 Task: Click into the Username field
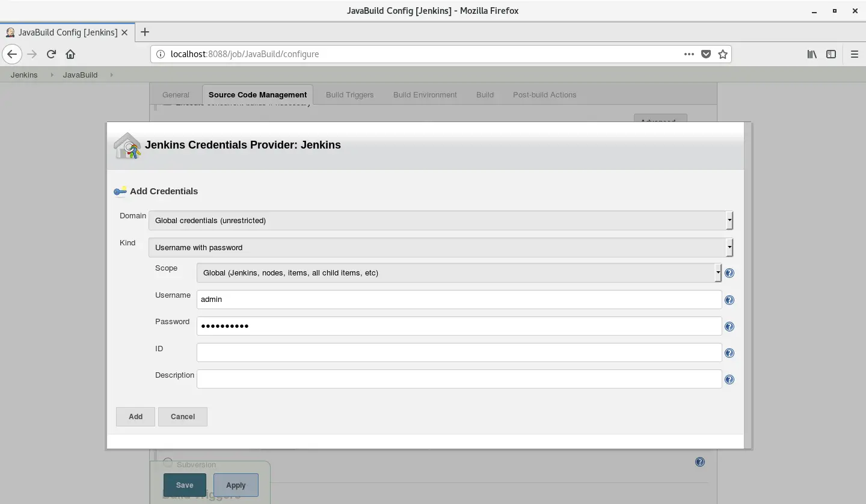(x=459, y=299)
